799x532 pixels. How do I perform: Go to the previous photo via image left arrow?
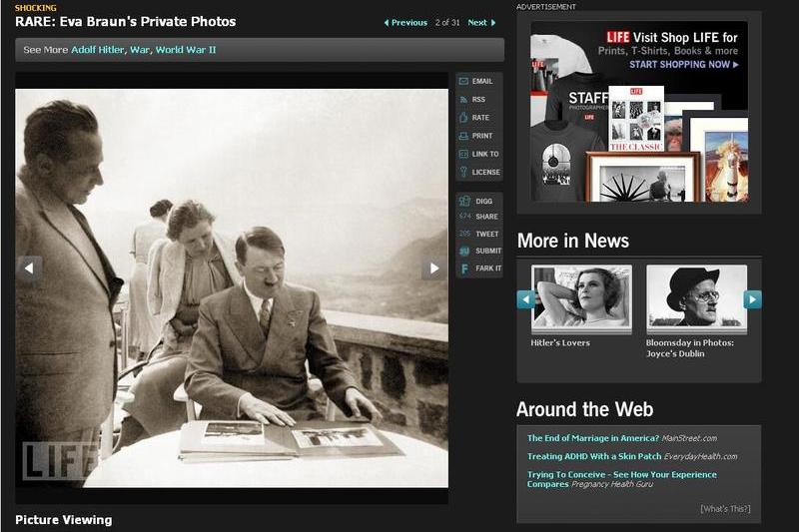point(29,267)
